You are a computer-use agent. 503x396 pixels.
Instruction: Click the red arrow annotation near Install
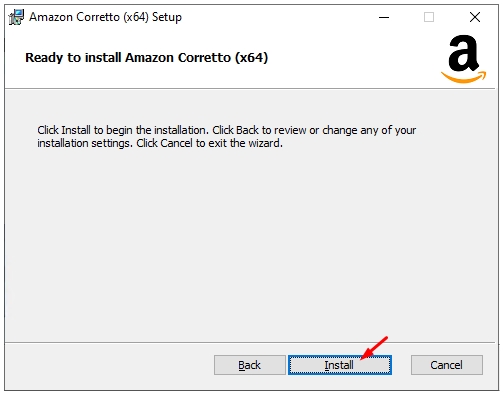pos(374,348)
